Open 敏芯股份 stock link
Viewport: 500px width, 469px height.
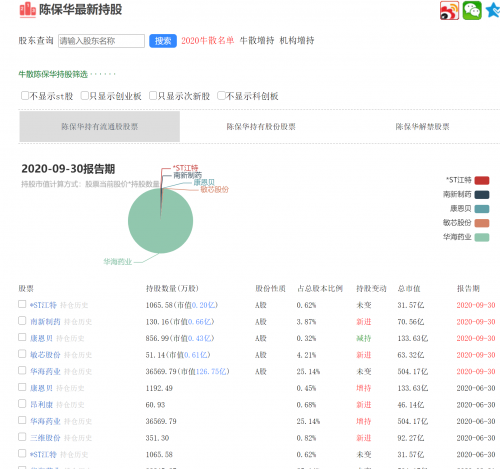tap(45, 355)
